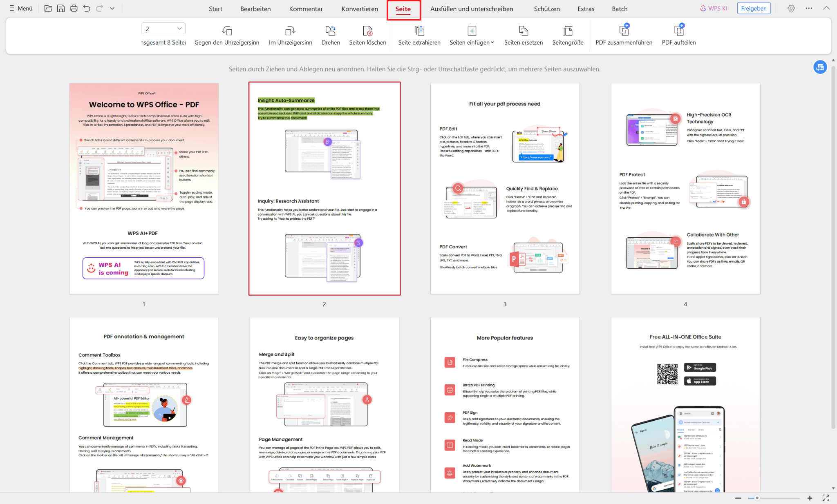Delete pages with the Seiten löschen tool
This screenshot has width=837, height=504.
(x=367, y=35)
